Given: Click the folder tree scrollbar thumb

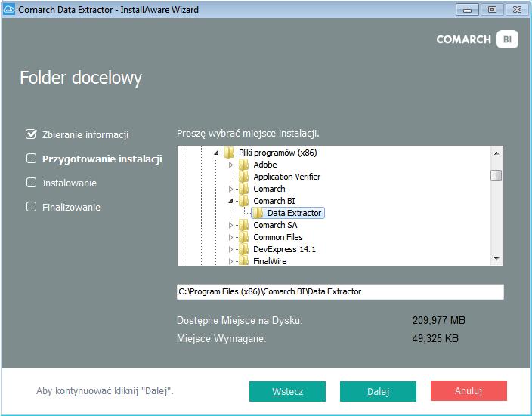Looking at the screenshot, I should pos(496,176).
